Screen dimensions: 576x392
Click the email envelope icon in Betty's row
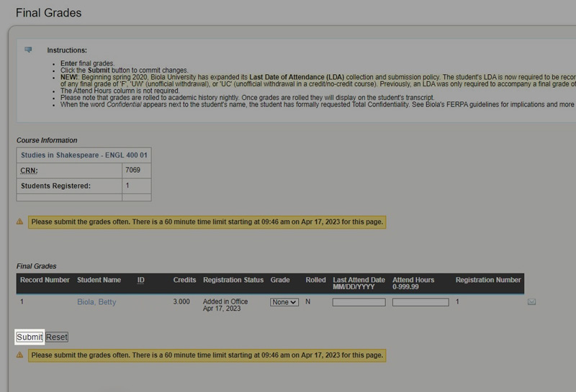(x=531, y=302)
